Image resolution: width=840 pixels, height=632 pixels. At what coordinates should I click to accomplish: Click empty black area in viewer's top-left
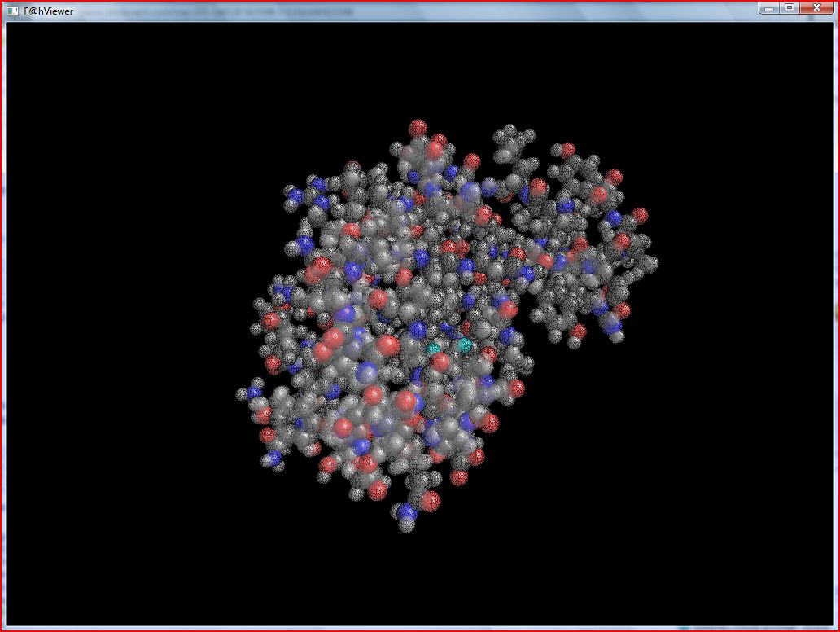(x=98, y=98)
